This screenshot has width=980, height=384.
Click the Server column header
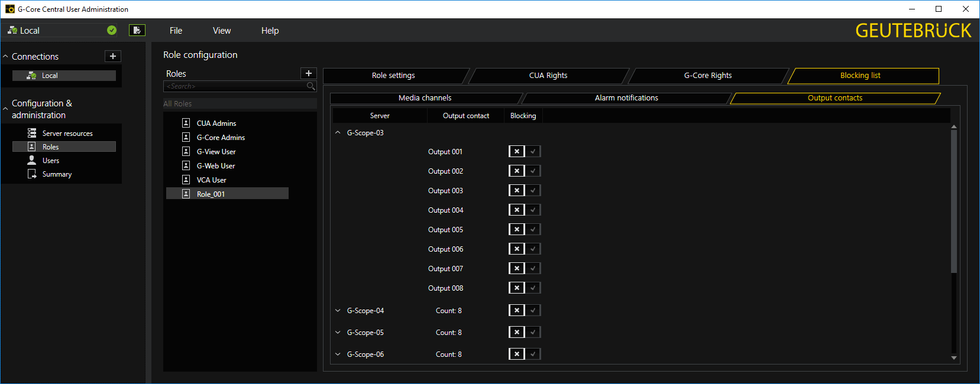[x=380, y=116]
